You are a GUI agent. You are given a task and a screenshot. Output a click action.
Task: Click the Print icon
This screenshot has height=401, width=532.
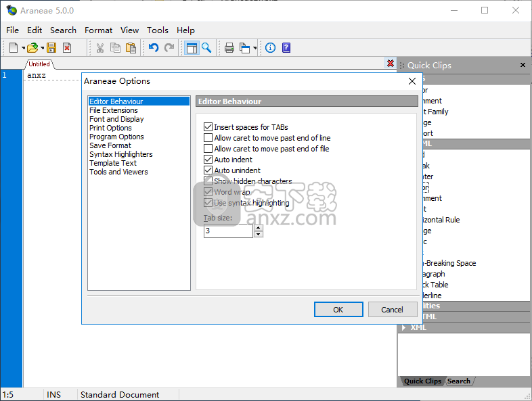229,48
